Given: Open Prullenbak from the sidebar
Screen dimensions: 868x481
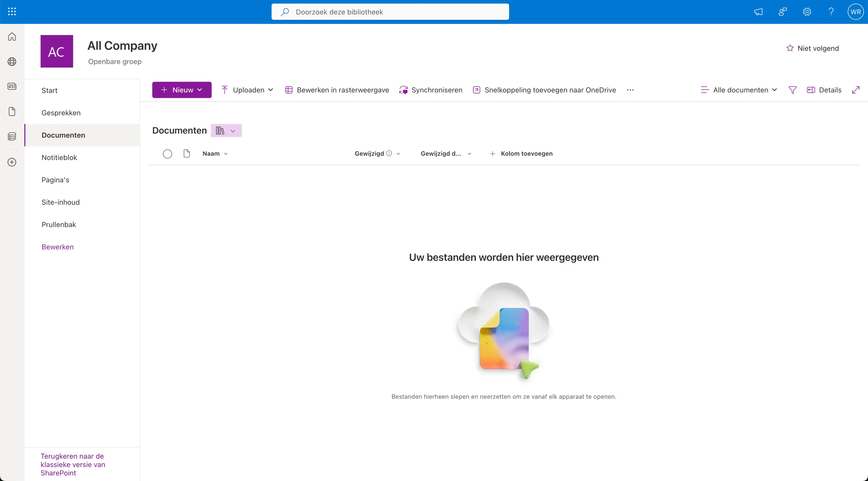Looking at the screenshot, I should tap(59, 225).
